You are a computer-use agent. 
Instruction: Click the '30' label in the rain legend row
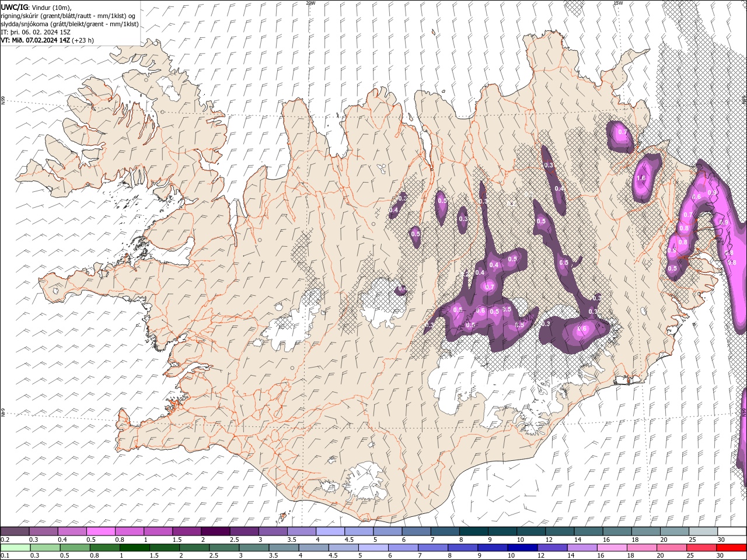720,556
